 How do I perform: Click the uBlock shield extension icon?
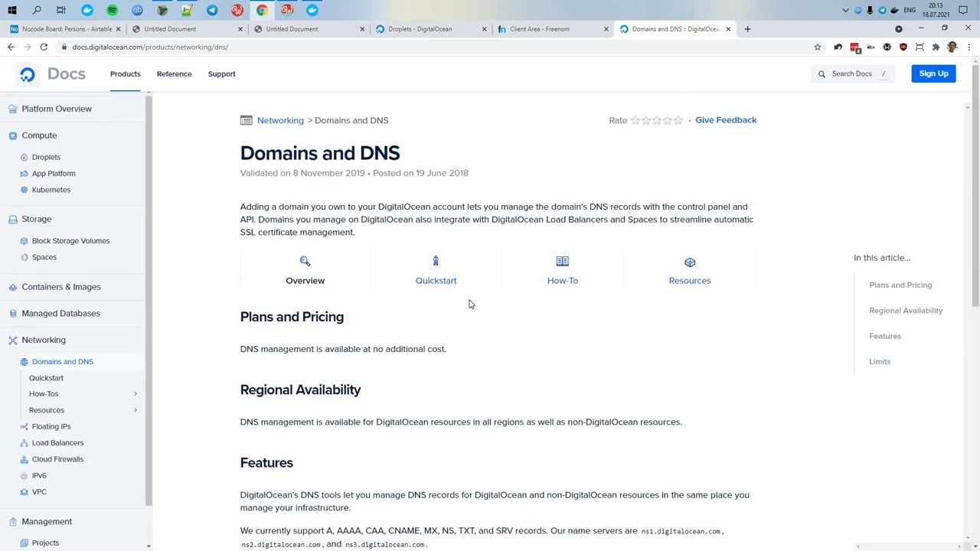[x=903, y=47]
